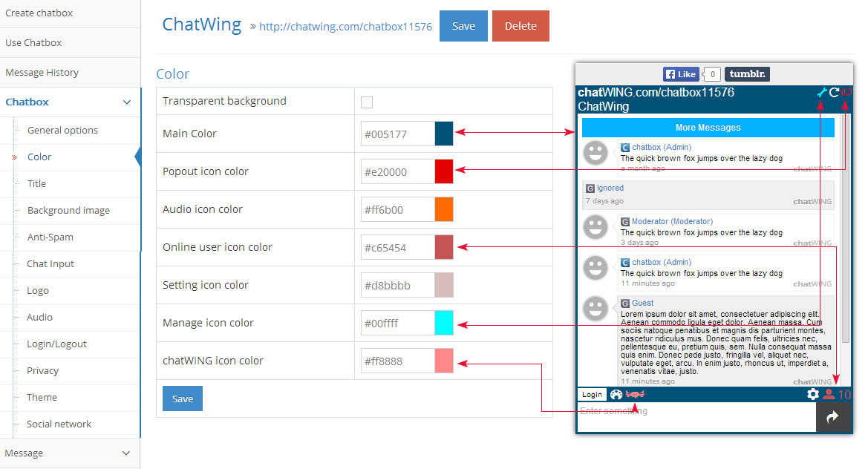
Task: Click the Online user color field #c65454
Action: (397, 247)
